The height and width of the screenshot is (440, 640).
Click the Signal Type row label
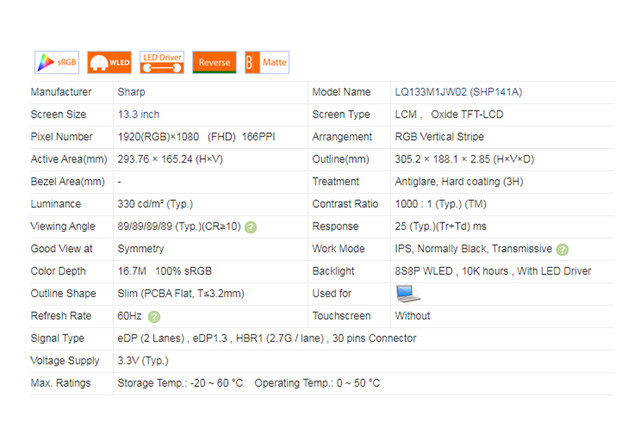[x=58, y=339]
